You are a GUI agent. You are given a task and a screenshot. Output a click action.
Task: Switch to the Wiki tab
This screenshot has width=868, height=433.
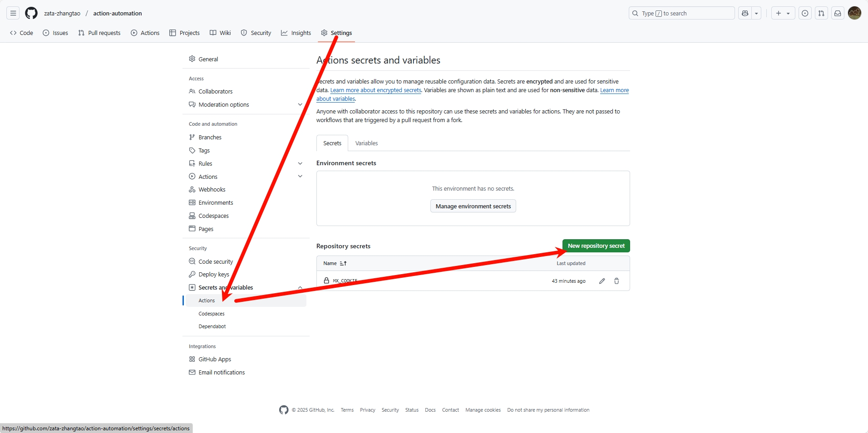220,33
